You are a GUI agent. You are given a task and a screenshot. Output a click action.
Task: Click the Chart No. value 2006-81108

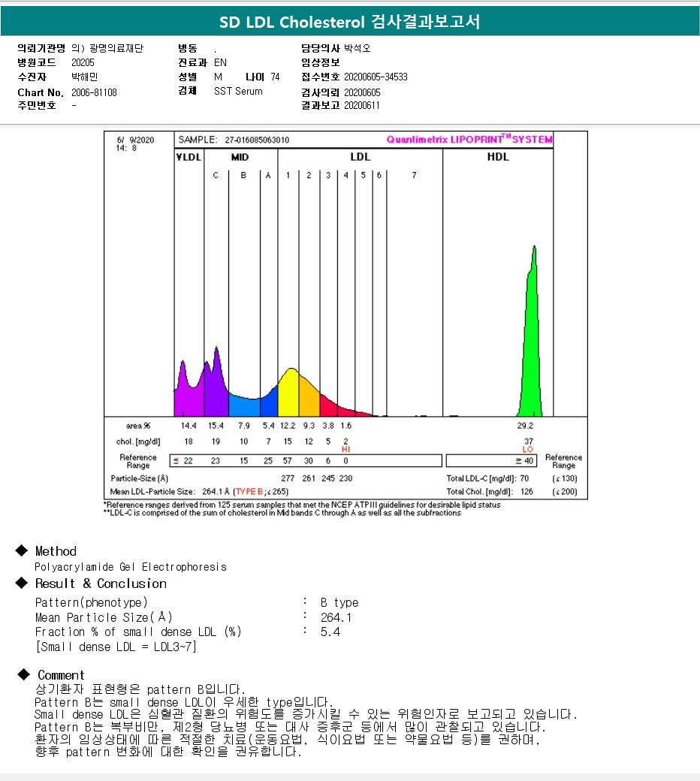click(94, 92)
